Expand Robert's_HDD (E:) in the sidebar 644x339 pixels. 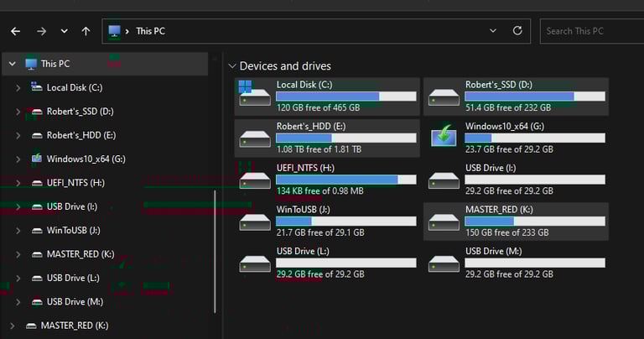[x=18, y=135]
